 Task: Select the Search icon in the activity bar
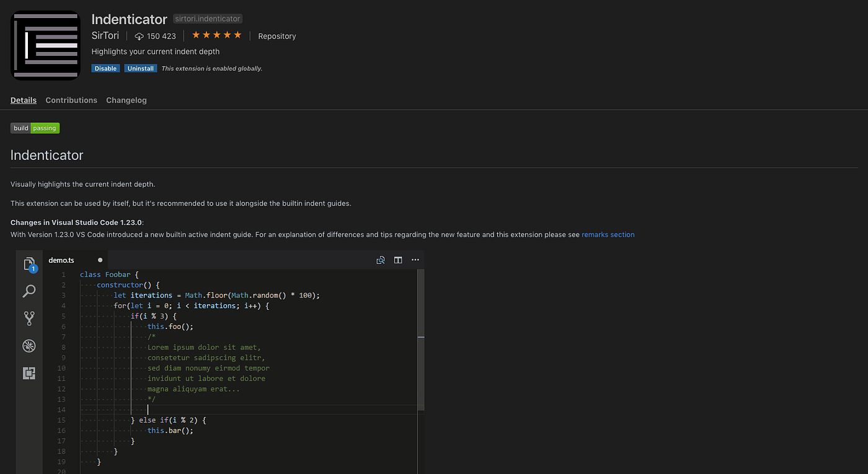[x=29, y=291]
